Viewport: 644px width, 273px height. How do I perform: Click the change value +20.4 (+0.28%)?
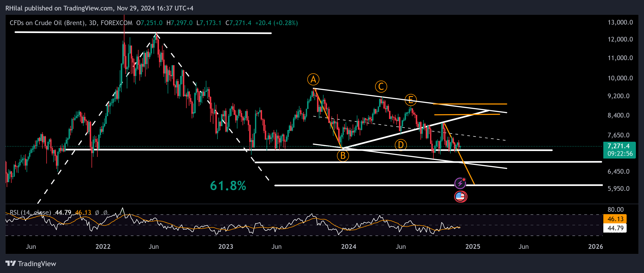click(277, 23)
